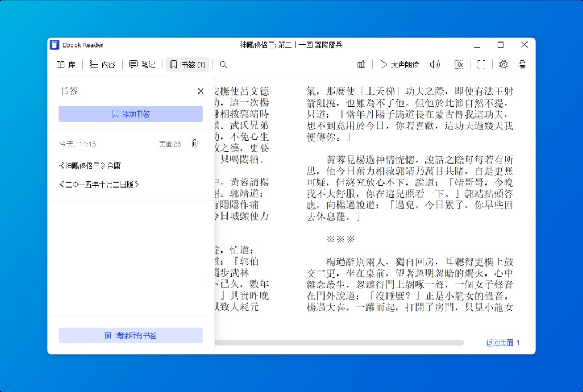Toggle the two-page reading layout icon
The width and height of the screenshot is (583, 392).
tap(361, 64)
